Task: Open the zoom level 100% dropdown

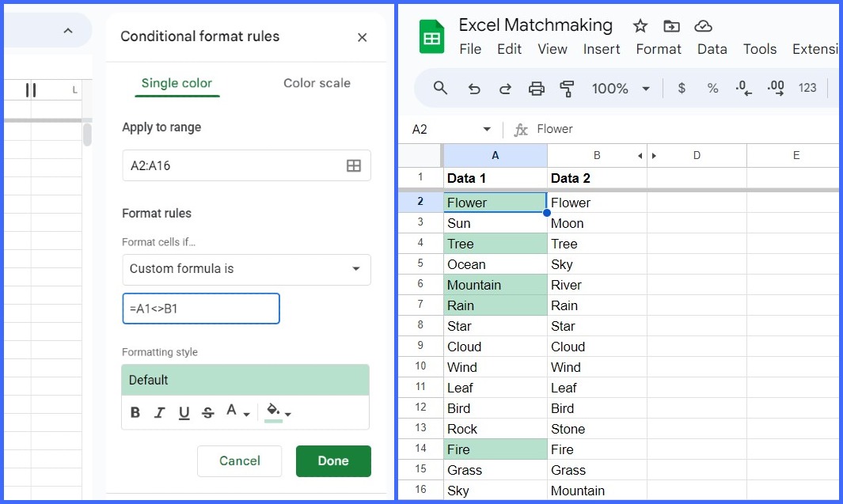Action: tap(620, 88)
